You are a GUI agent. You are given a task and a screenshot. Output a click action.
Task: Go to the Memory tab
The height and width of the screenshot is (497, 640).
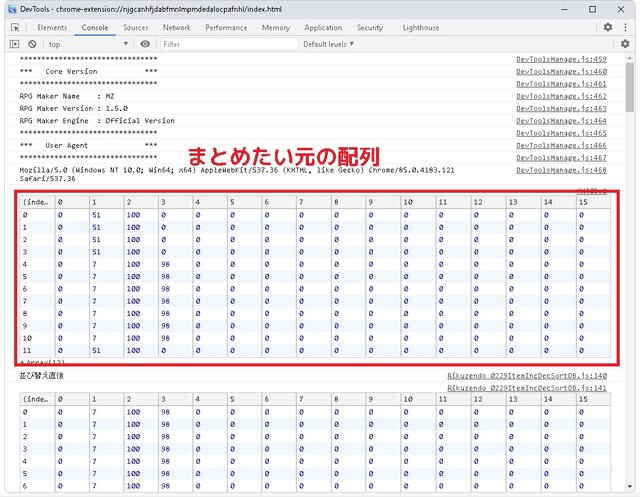[x=276, y=28]
